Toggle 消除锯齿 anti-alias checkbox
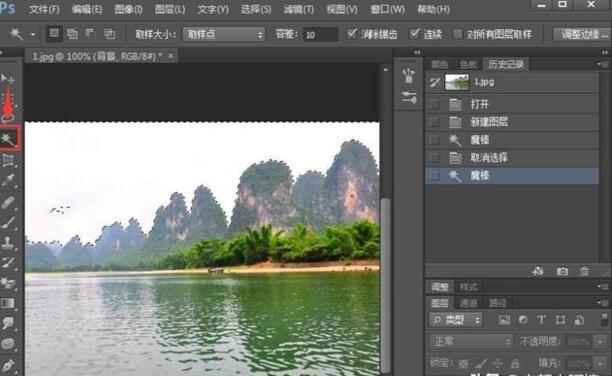Viewport: 612px width, 376px height. 352,34
